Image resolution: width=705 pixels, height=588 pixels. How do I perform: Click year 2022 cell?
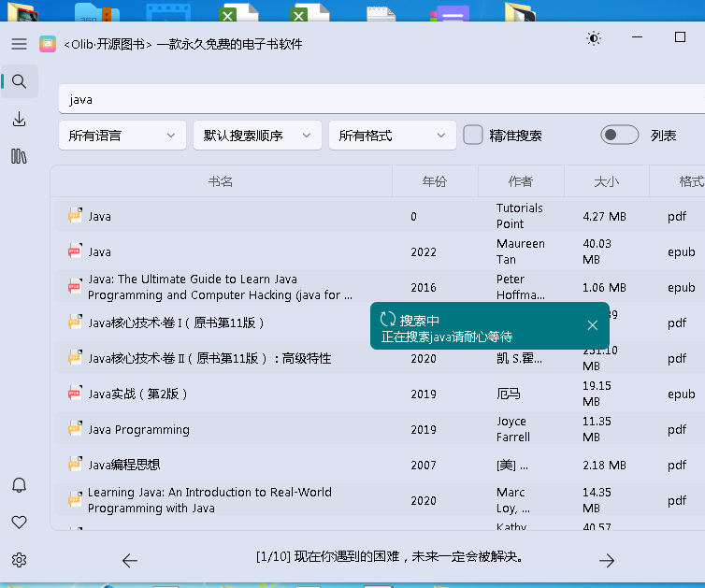(x=423, y=251)
